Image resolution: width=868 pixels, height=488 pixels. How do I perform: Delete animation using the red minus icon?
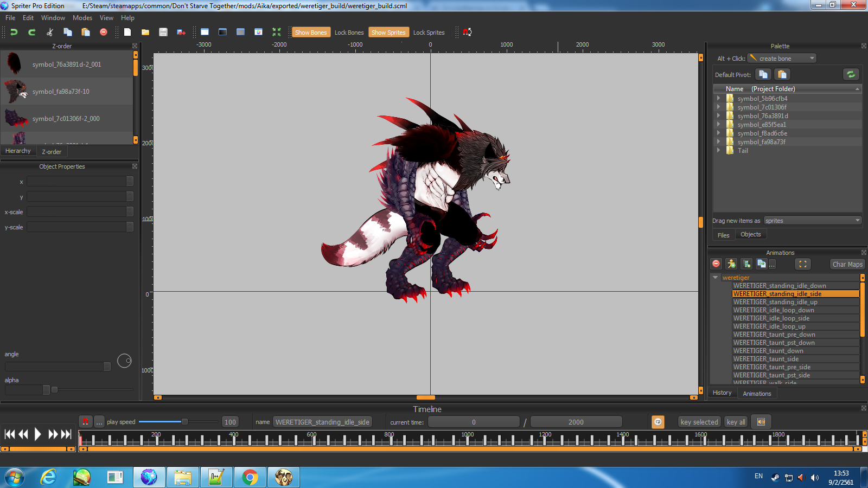[716, 264]
